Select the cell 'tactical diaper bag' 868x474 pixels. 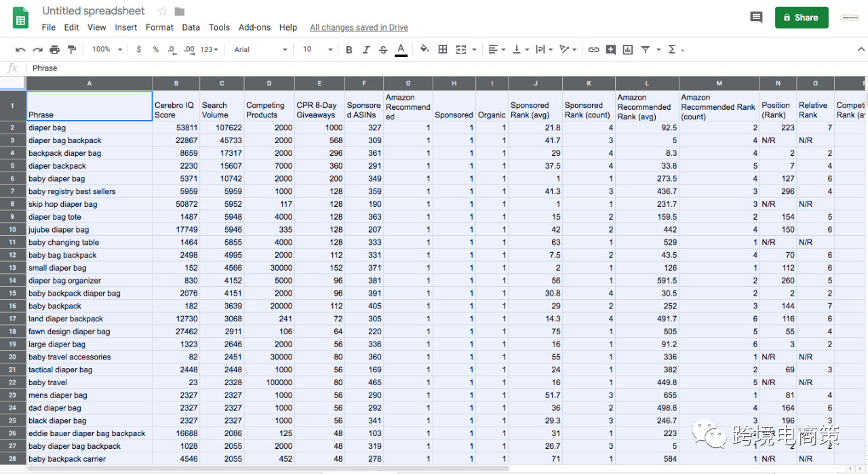(90, 370)
